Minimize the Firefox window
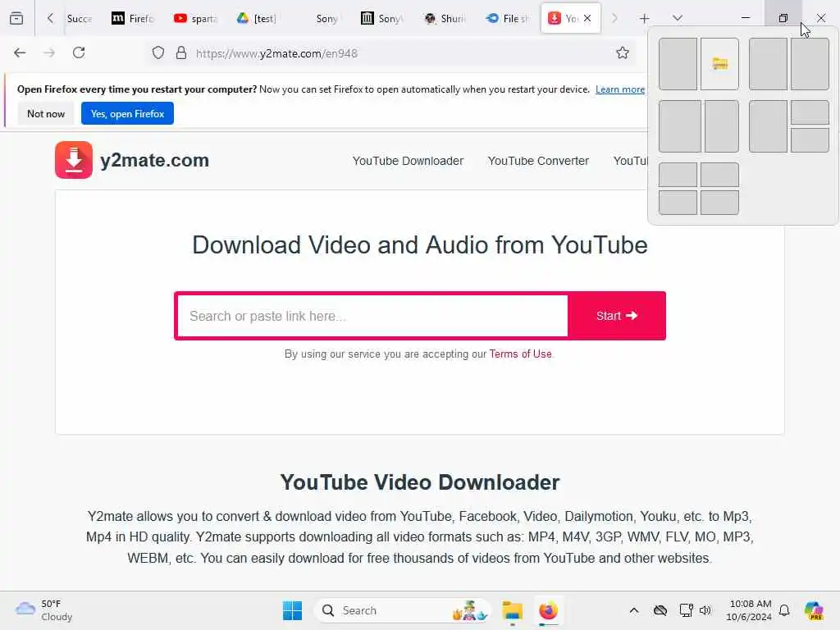This screenshot has height=630, width=840. pos(745,18)
